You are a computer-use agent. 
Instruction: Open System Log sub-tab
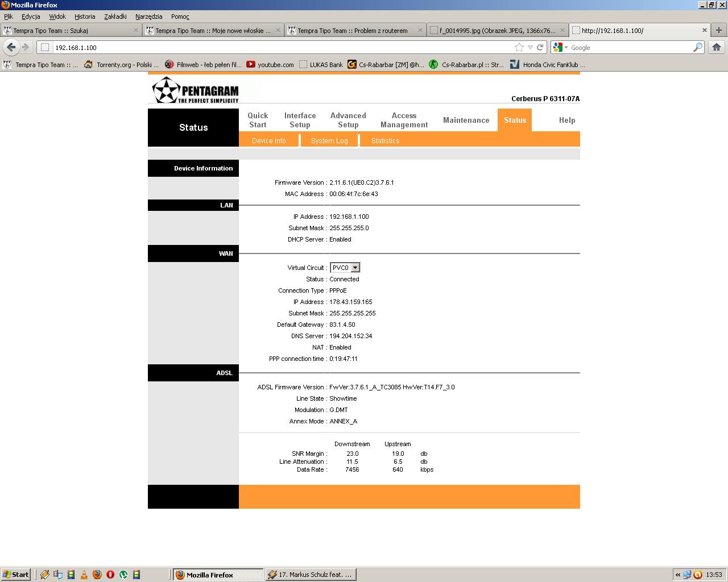click(329, 140)
